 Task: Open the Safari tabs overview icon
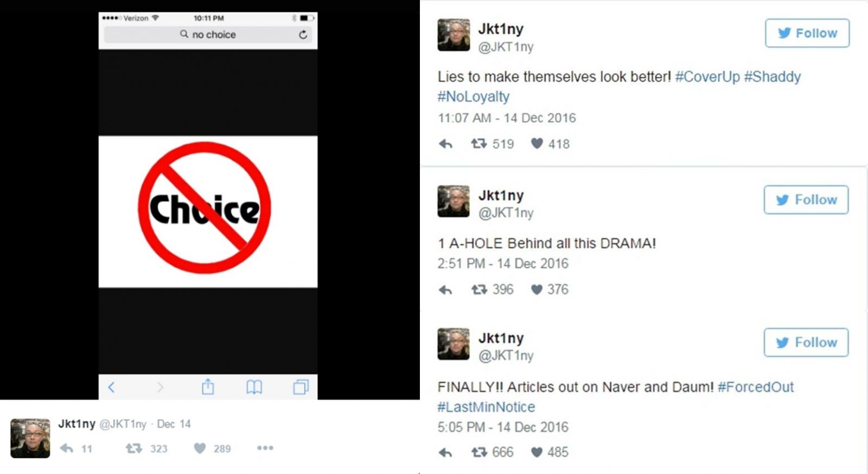[301, 387]
